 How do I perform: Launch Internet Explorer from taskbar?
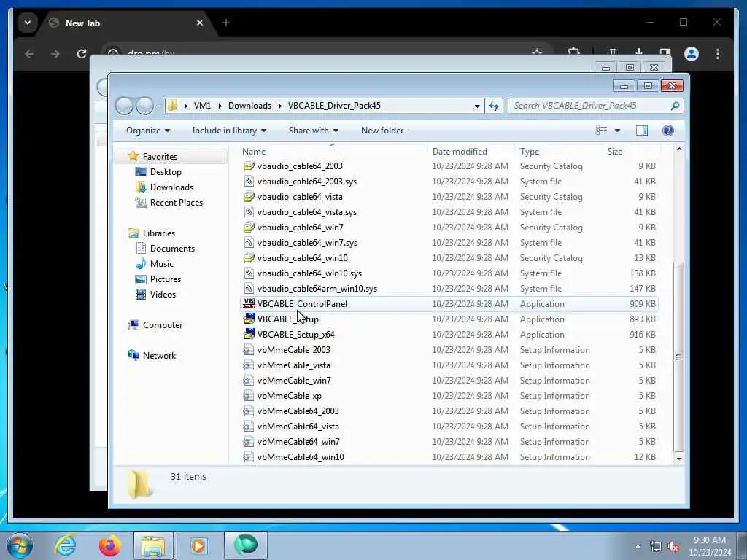(x=65, y=545)
